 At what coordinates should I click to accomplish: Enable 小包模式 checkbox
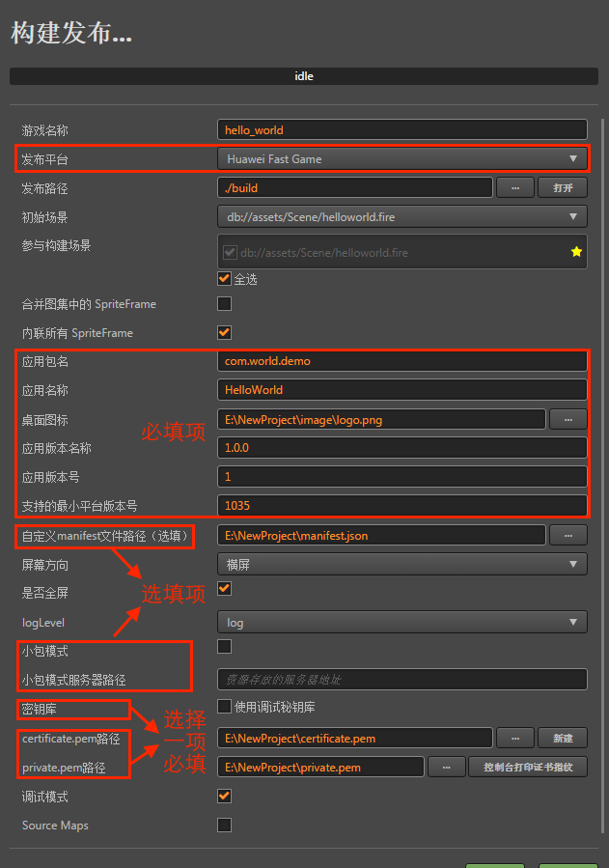(x=224, y=646)
